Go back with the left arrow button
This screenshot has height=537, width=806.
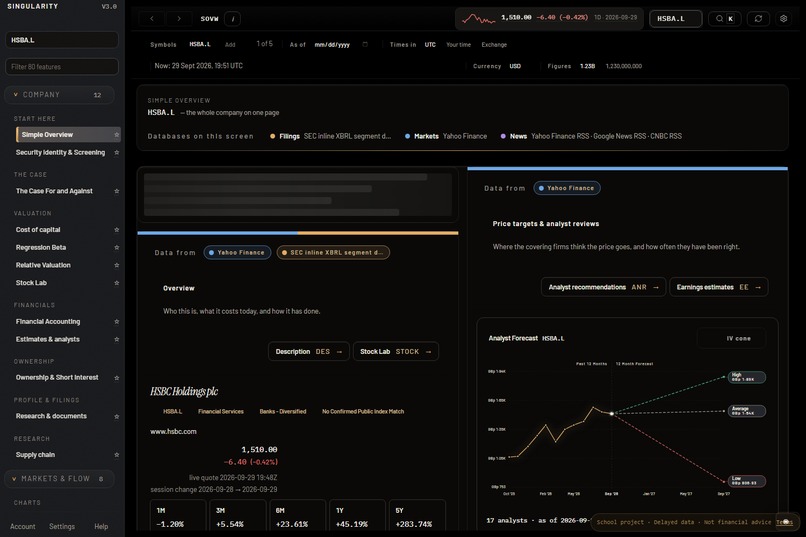[x=152, y=19]
